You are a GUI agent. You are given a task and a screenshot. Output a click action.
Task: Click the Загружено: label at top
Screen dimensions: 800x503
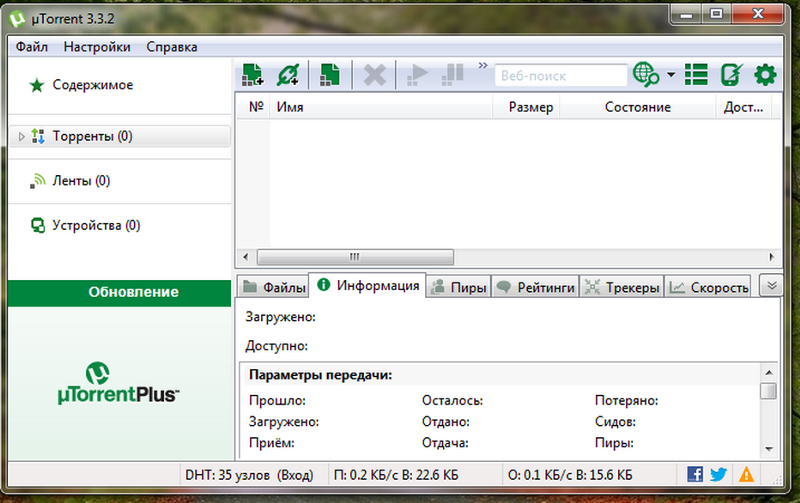(x=280, y=317)
